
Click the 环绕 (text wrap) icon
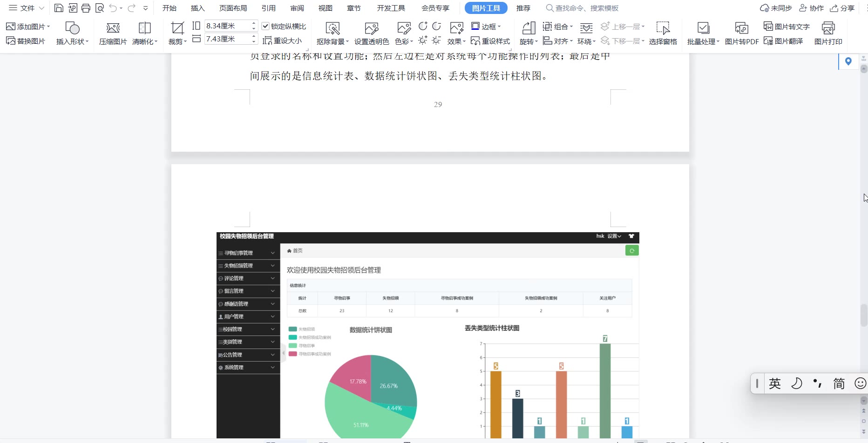coord(586,28)
